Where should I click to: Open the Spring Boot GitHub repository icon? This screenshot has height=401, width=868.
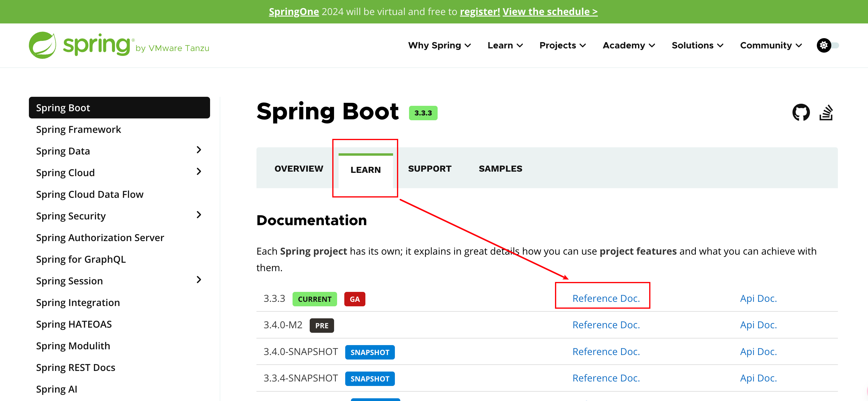pyautogui.click(x=801, y=112)
